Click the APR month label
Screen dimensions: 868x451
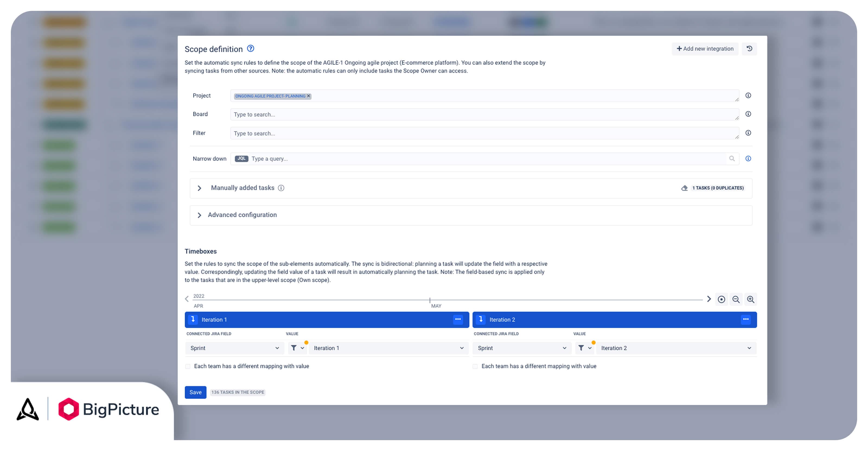click(198, 306)
